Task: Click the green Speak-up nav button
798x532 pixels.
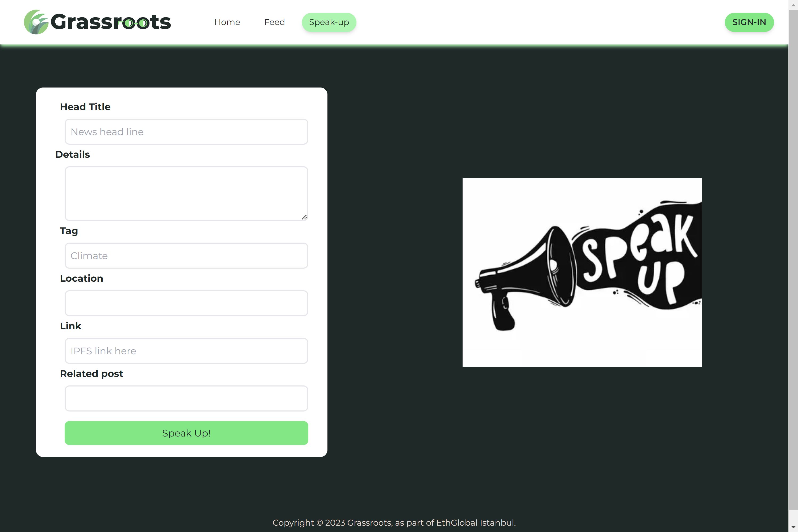Action: tap(330, 23)
